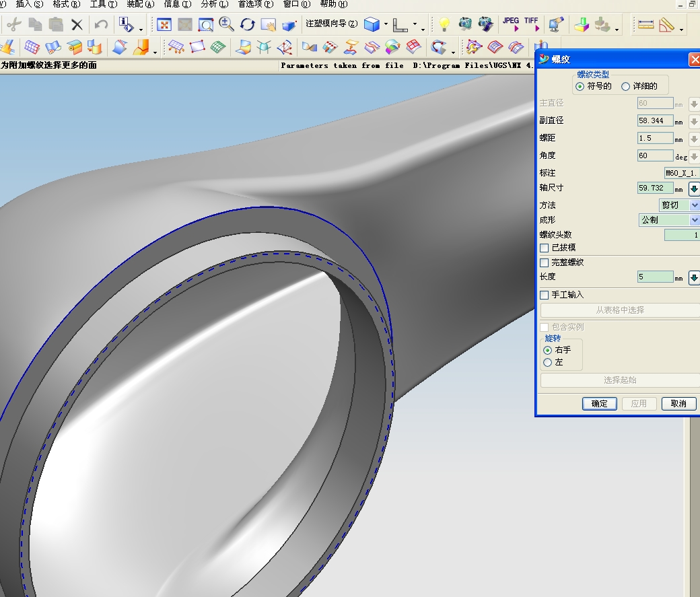
Task: Click the 长度 value field
Action: 655,277
